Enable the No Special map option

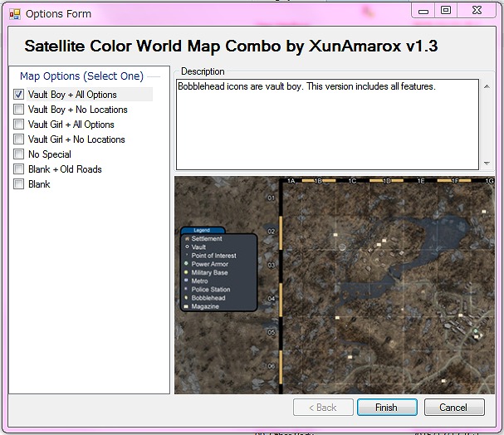coord(18,154)
